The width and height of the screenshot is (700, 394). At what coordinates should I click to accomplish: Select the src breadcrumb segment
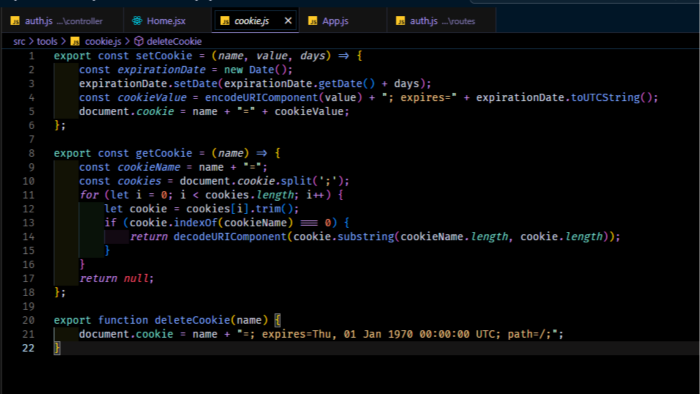[19, 41]
